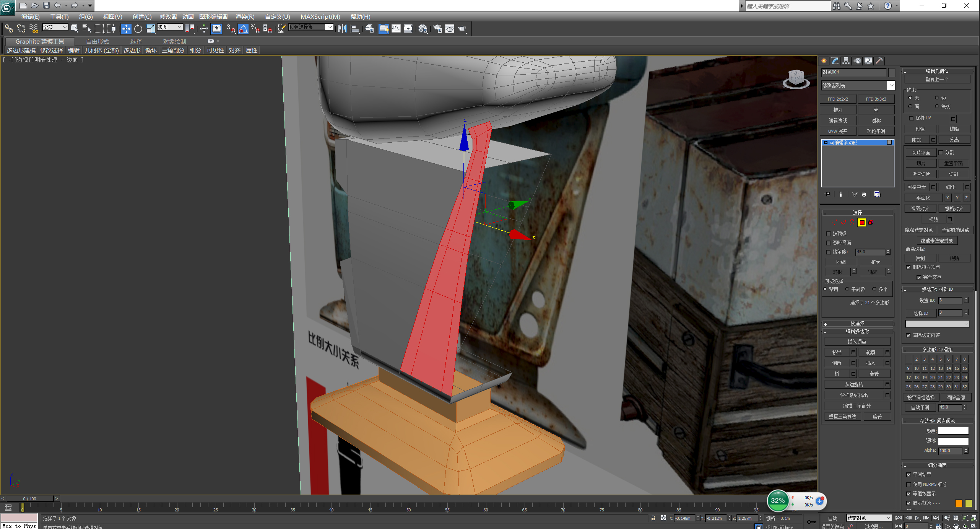Expand the 可编辑多边形 stack entry

pos(826,143)
